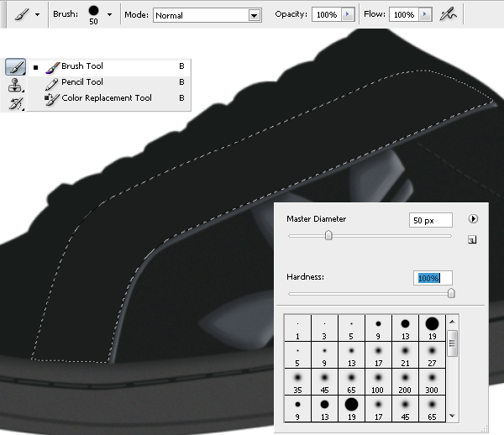504x435 pixels.
Task: Click the Opacity value field
Action: pyautogui.click(x=327, y=14)
